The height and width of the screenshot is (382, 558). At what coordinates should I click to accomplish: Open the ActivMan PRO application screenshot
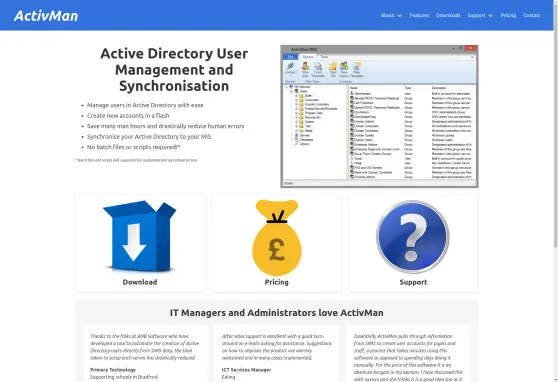[379, 116]
